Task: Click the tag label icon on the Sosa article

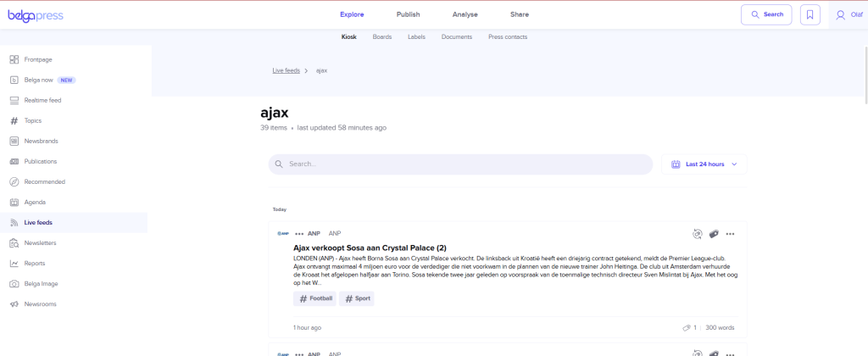Action: tap(714, 234)
